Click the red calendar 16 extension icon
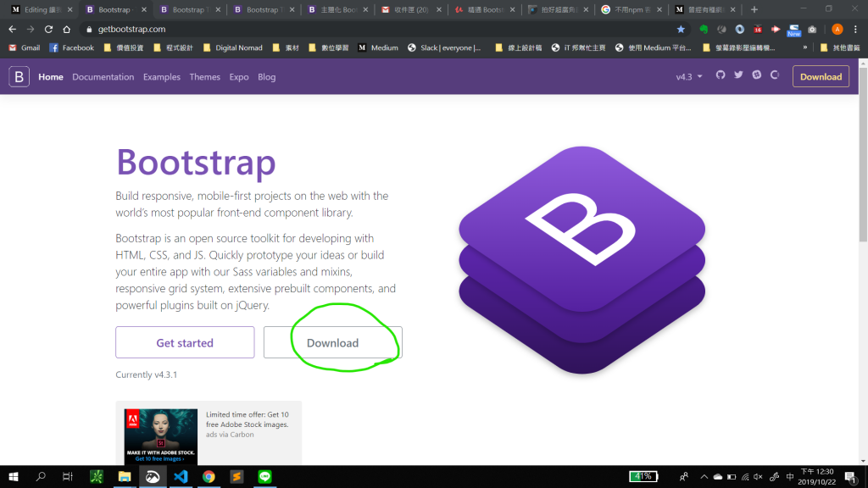The height and width of the screenshot is (488, 868). [757, 30]
